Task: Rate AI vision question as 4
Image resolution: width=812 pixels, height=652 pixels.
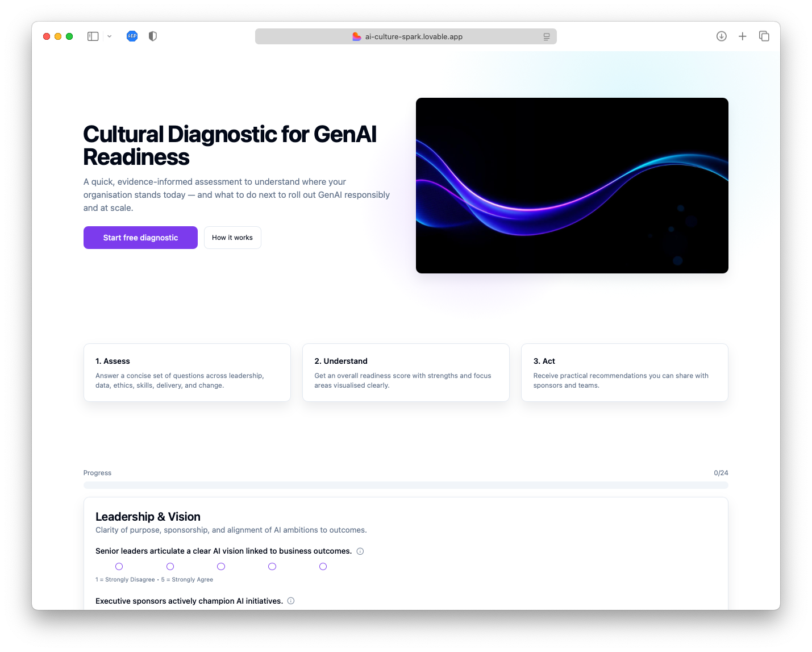Action: click(x=272, y=567)
